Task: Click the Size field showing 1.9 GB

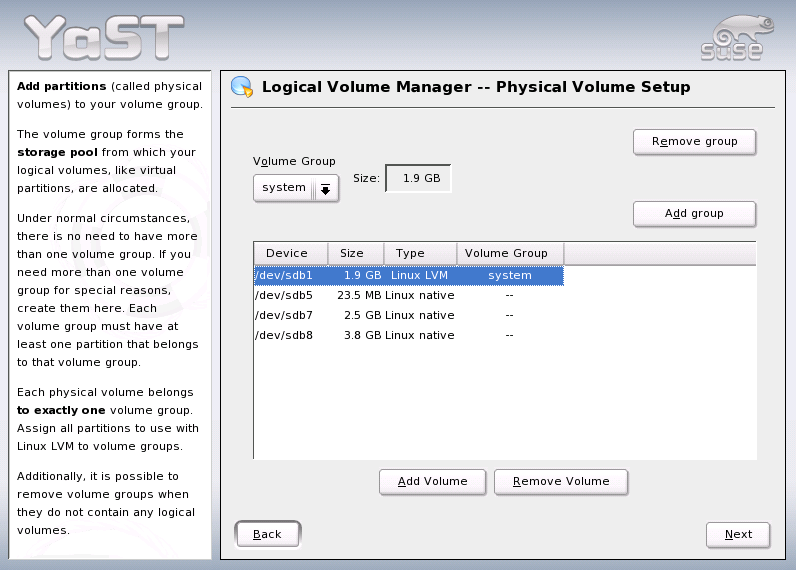Action: coord(418,179)
